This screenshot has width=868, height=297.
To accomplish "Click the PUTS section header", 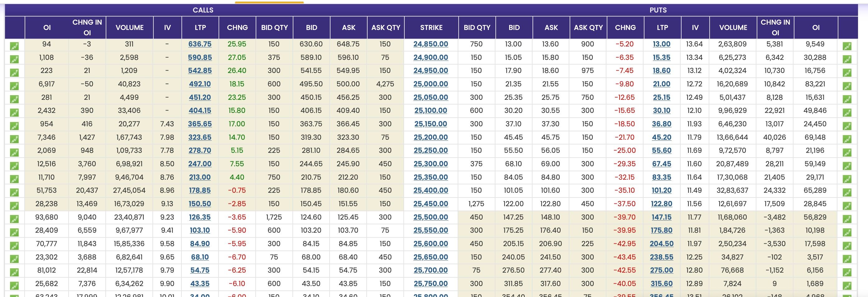I will click(658, 10).
